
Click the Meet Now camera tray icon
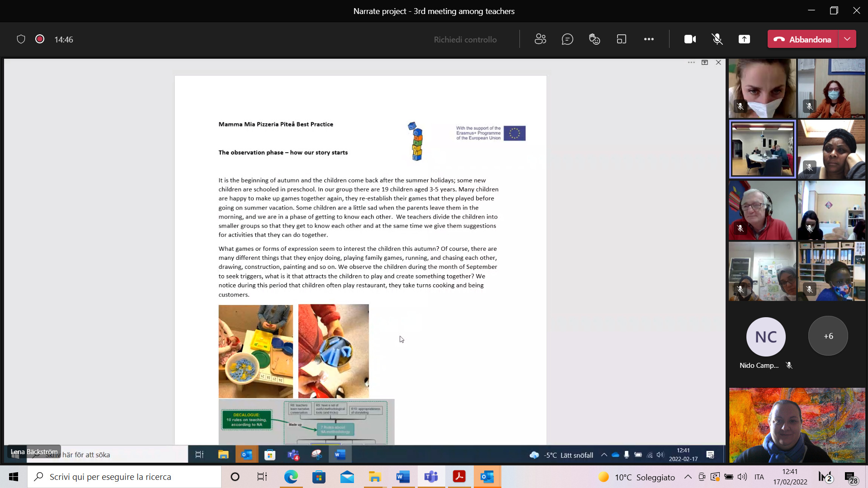click(702, 477)
